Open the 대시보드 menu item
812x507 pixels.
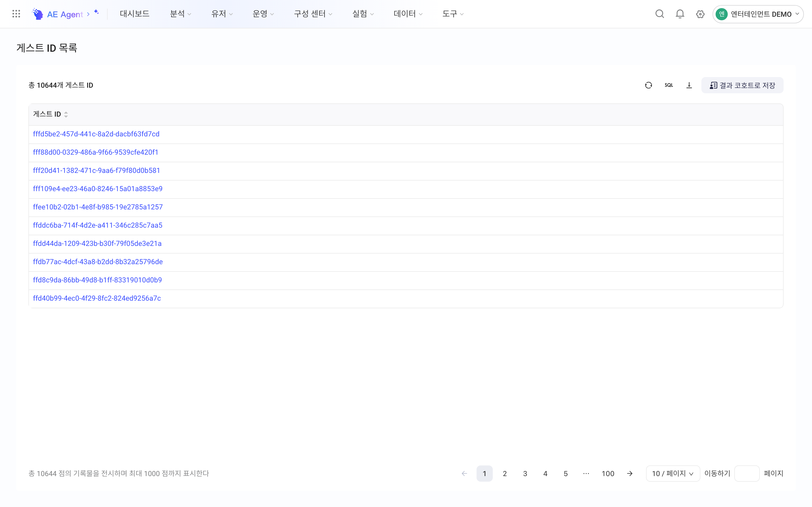pos(134,14)
